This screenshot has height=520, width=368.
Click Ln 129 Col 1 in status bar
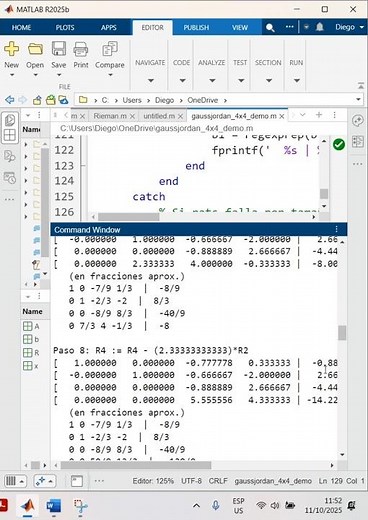pyautogui.click(x=341, y=481)
